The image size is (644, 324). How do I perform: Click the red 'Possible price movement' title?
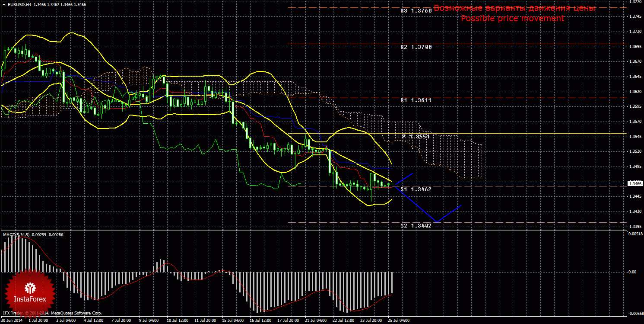pos(512,19)
